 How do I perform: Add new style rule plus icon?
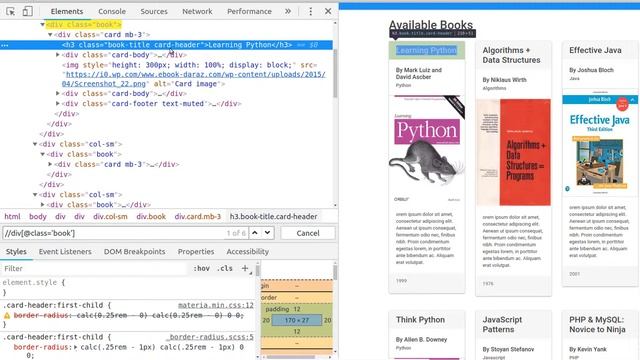coord(245,268)
